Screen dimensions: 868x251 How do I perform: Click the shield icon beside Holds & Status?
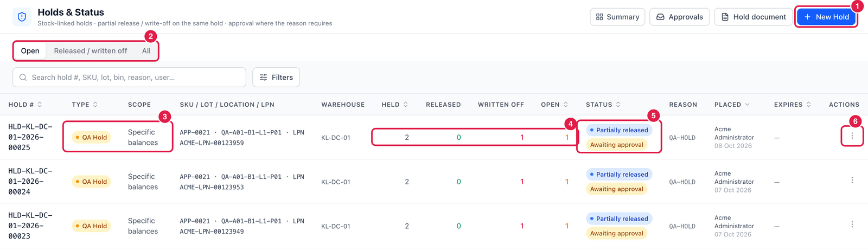[x=22, y=17]
